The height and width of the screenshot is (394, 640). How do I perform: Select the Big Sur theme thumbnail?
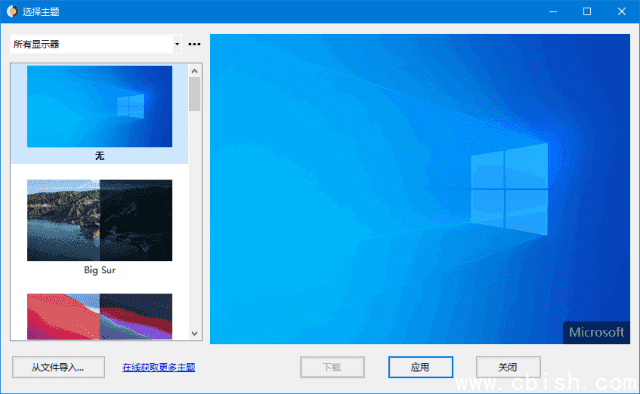pos(100,220)
